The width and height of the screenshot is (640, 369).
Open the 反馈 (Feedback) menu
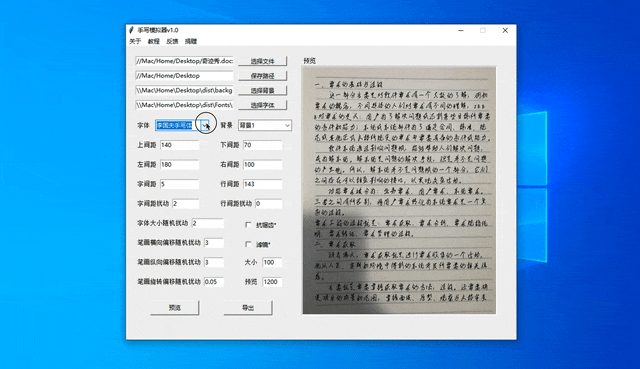point(172,41)
